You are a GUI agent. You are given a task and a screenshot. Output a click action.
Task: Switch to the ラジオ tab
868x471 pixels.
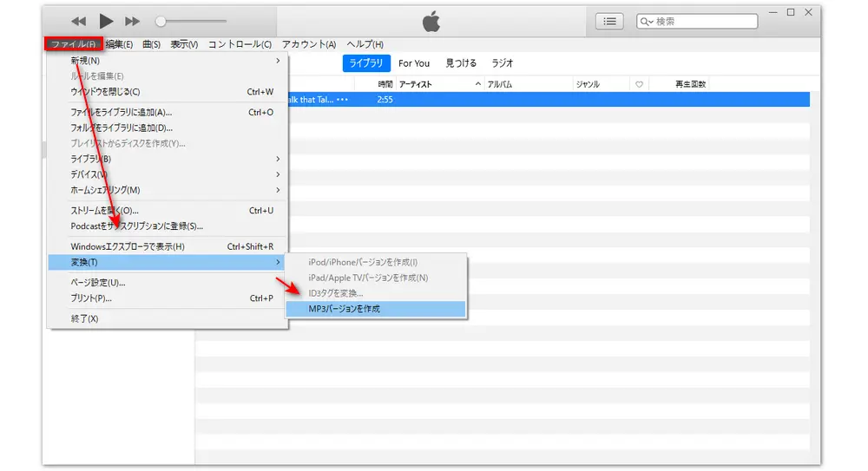(x=503, y=63)
